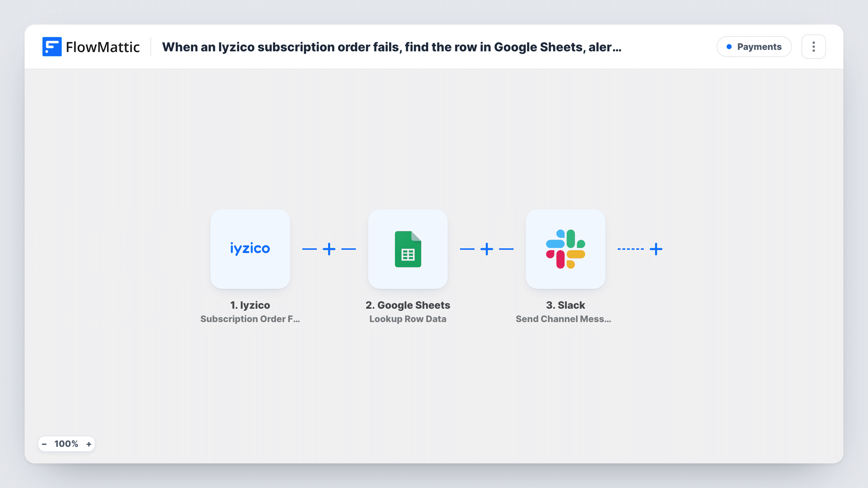This screenshot has height=488, width=868.
Task: Open the Slack step card
Action: pos(565,249)
